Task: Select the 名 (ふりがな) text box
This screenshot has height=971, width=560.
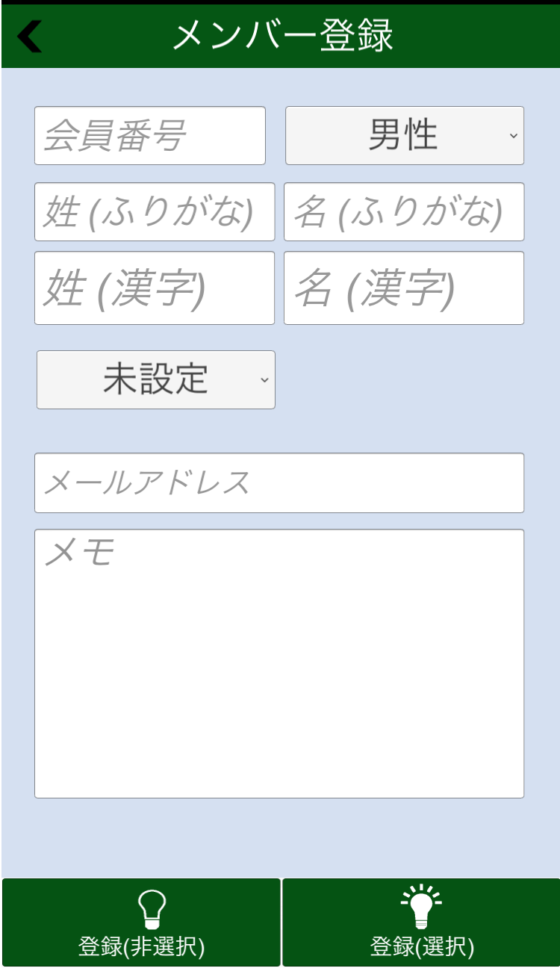Action: click(x=404, y=212)
